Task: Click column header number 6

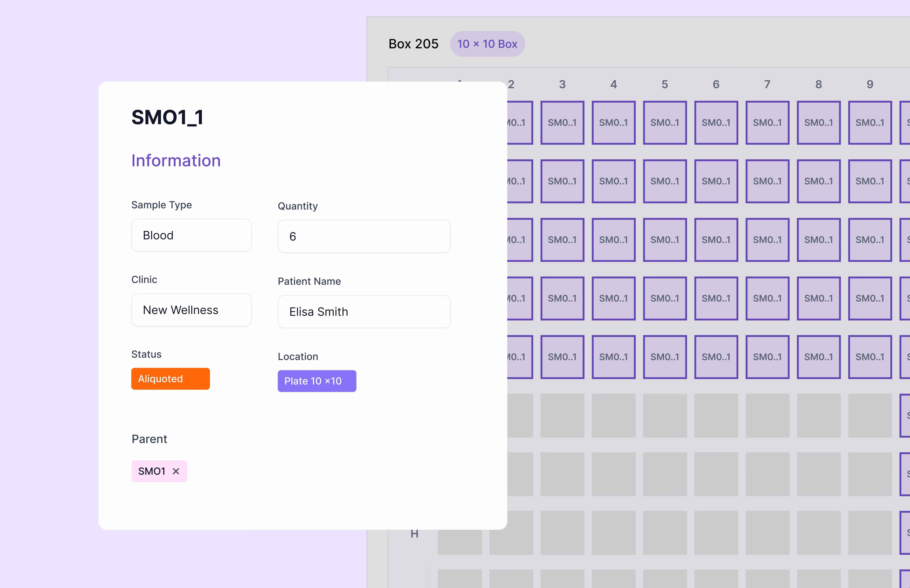Action: 716,84
